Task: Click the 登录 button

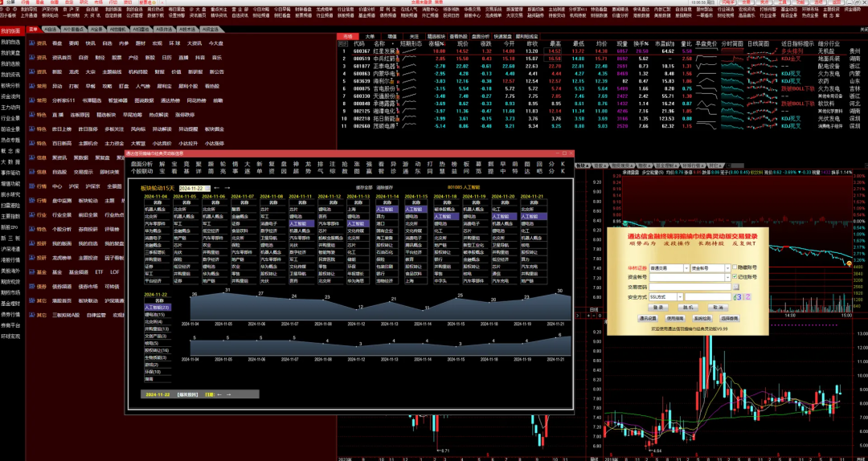Action: point(657,307)
